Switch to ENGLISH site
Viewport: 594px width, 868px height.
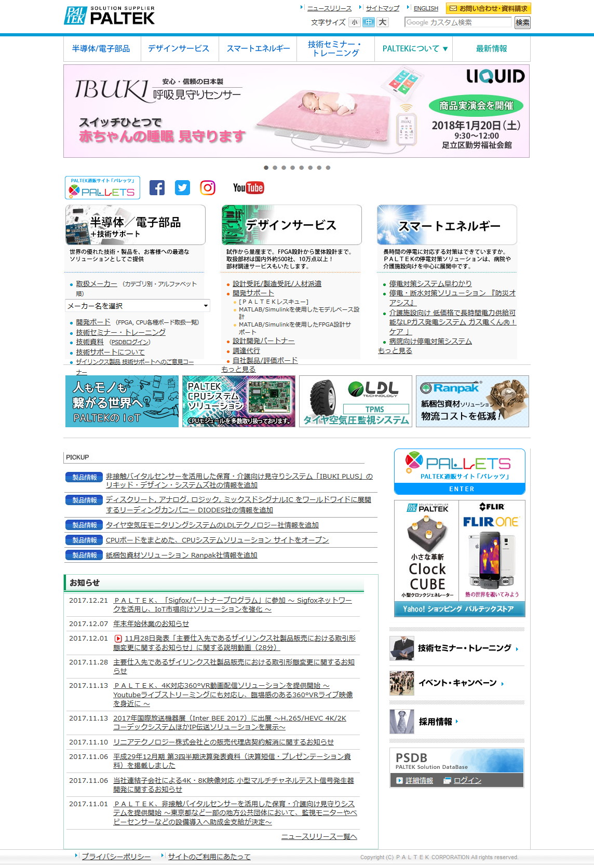426,8
